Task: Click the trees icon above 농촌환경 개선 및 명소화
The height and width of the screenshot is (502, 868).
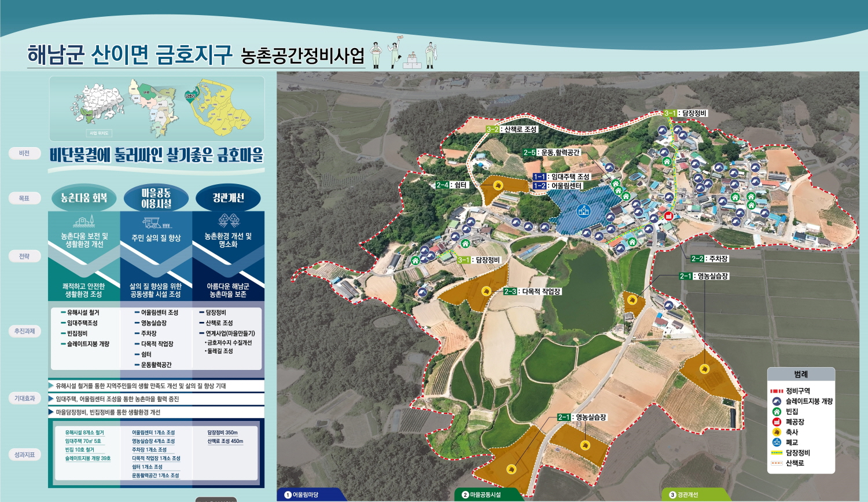Action: tap(229, 220)
